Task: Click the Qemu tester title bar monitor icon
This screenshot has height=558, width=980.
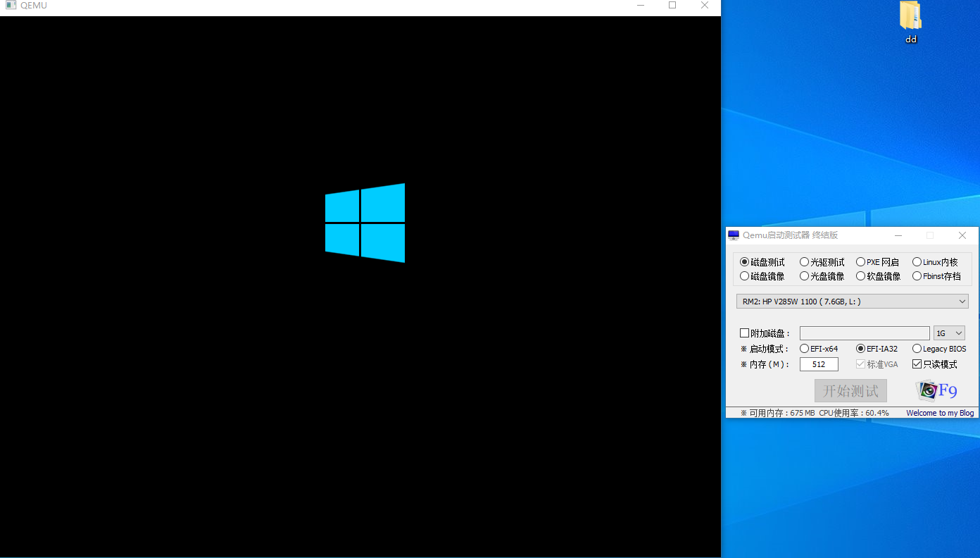Action: (x=734, y=235)
